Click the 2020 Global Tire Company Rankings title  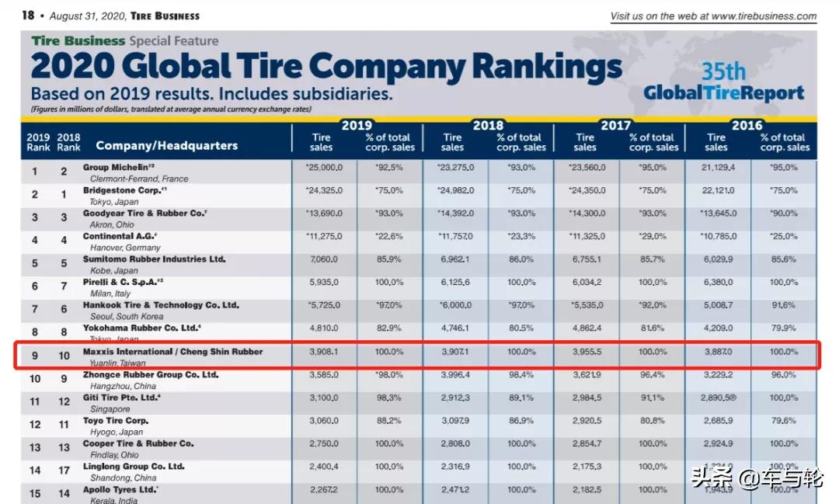[326, 67]
